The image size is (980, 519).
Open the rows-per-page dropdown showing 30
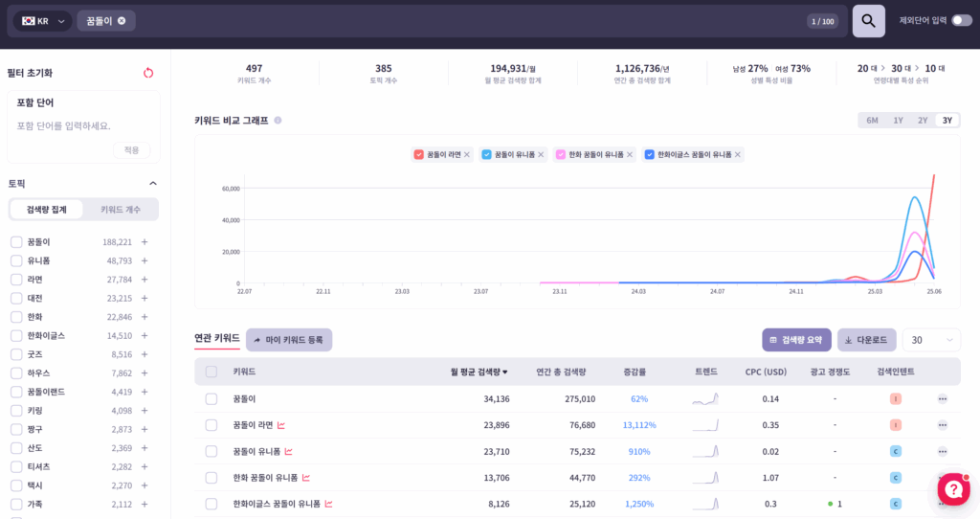point(931,340)
